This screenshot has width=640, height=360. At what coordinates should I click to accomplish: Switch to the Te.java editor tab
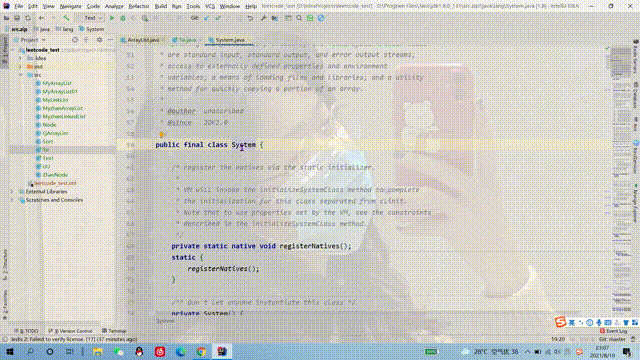187,40
